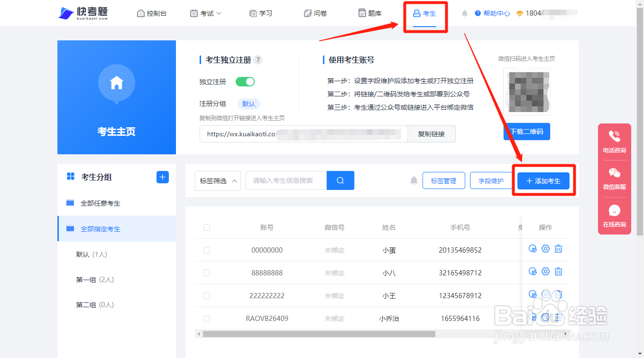Click the bell icon beside search bar
The image size is (644, 358).
413,180
